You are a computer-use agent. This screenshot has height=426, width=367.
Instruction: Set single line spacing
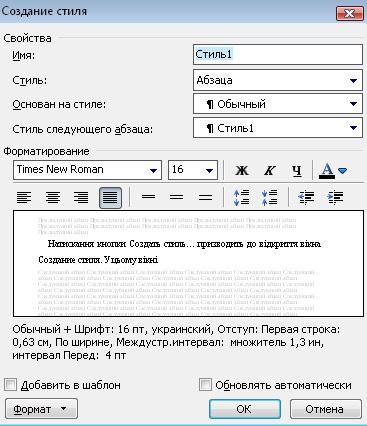[148, 197]
